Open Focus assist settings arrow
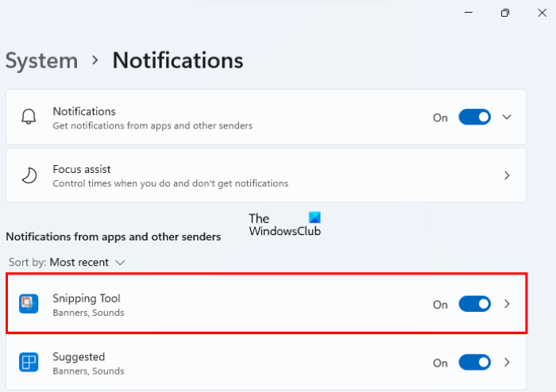 508,175
